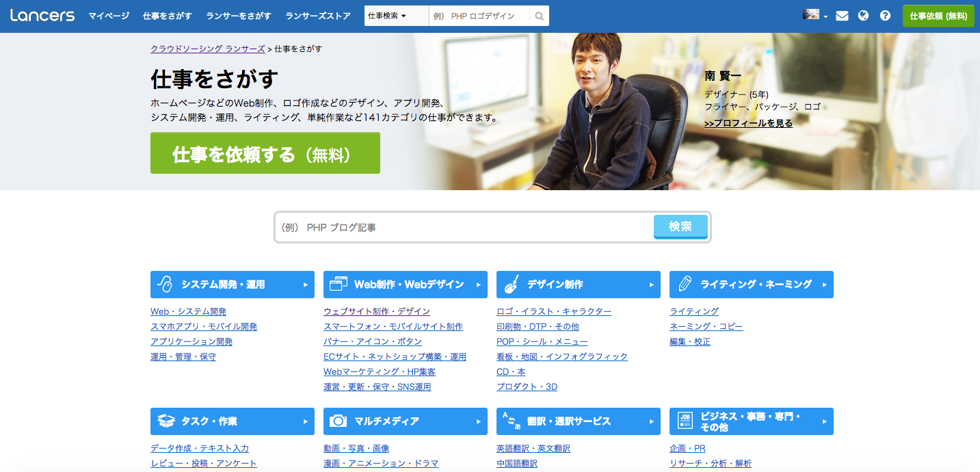Image resolution: width=980 pixels, height=472 pixels.
Task: Open the プロフィールを見る link
Action: click(x=748, y=123)
